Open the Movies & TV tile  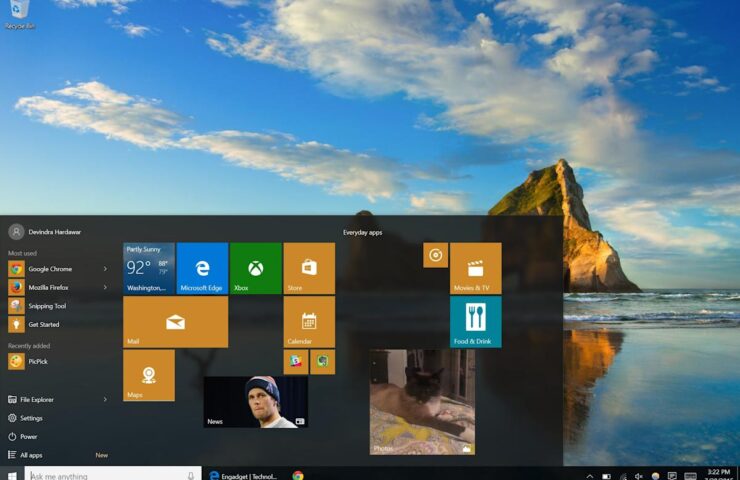coord(476,268)
